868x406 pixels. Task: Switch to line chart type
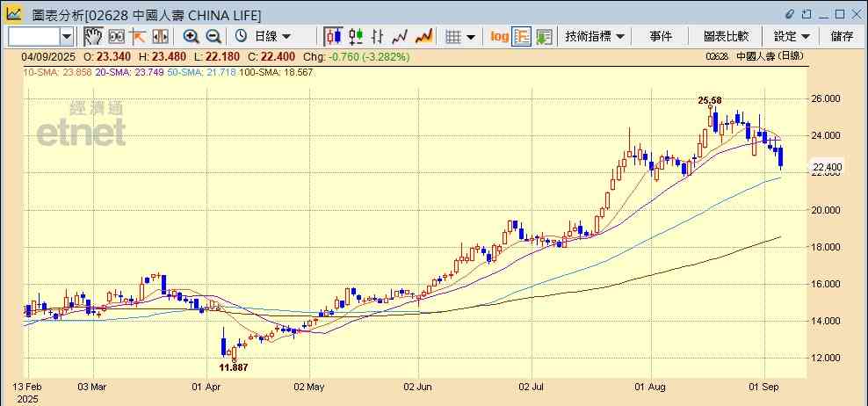click(400, 37)
